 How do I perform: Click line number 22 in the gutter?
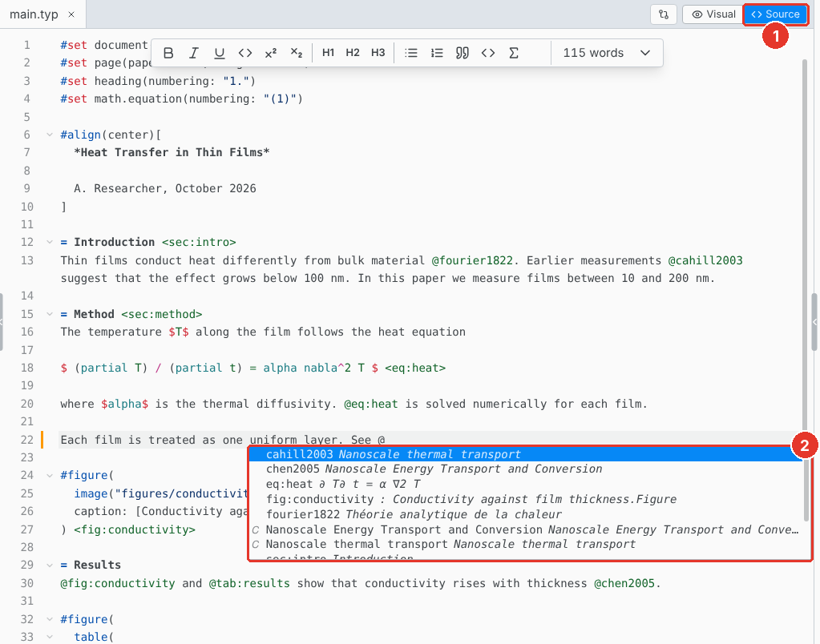tap(27, 440)
